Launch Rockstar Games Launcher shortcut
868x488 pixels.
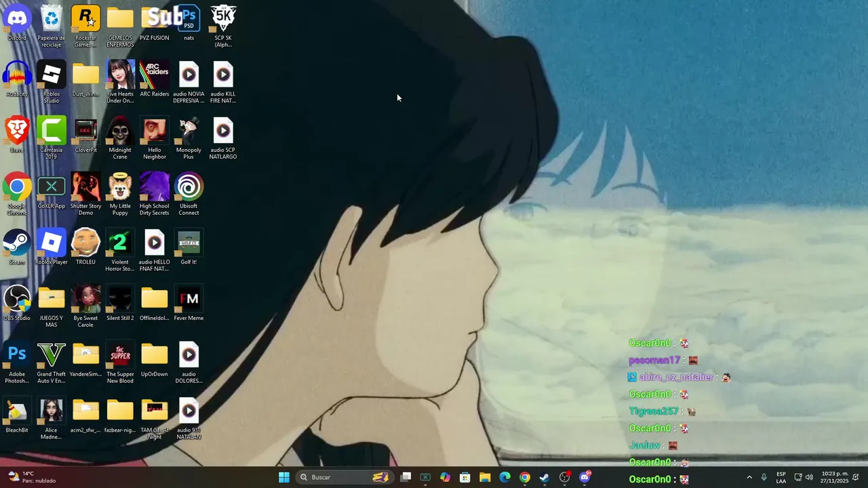pyautogui.click(x=85, y=26)
